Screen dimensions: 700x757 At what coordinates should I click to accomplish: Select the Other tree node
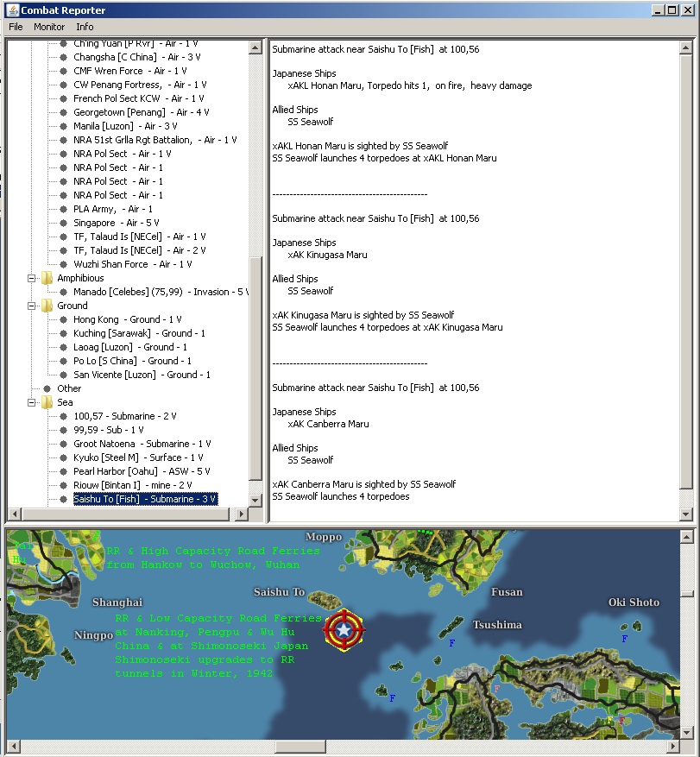(69, 388)
